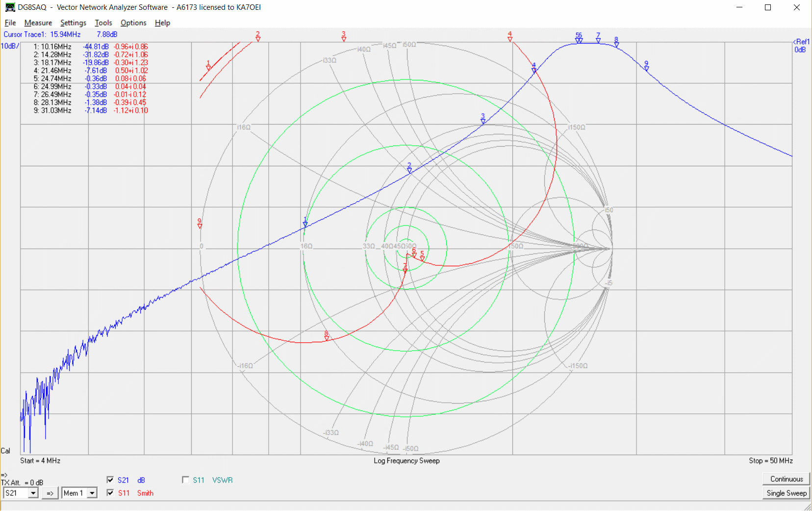Open the File menu
Viewport: 812px width, 511px height.
[x=10, y=23]
